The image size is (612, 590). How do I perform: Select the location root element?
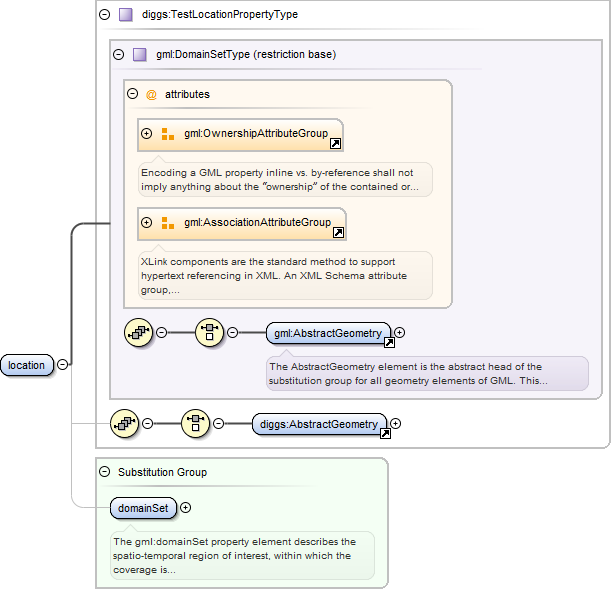click(x=27, y=365)
